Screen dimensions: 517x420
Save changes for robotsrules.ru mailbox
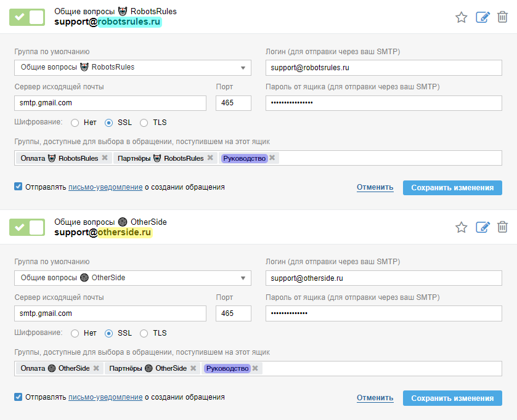pos(452,188)
